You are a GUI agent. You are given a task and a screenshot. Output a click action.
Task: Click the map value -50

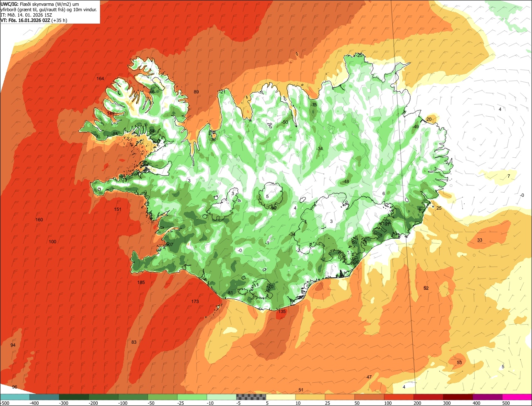(285, 122)
